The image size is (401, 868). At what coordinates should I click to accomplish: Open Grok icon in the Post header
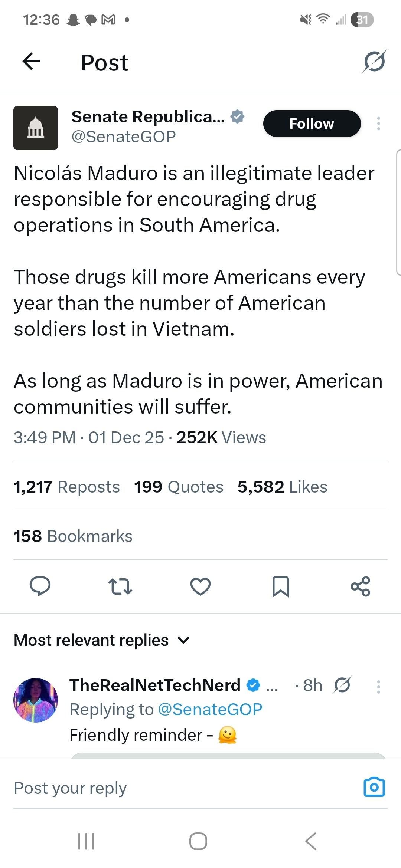374,61
